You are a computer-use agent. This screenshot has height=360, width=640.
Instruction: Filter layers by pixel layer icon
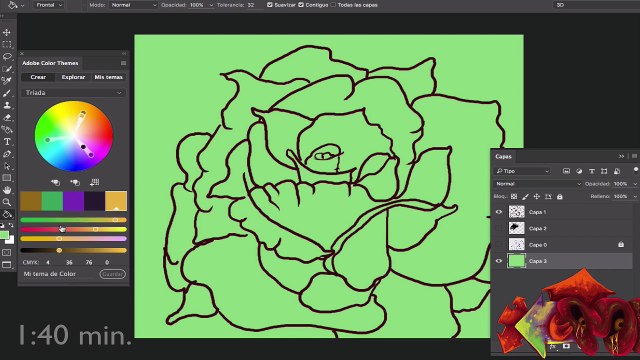(566, 171)
